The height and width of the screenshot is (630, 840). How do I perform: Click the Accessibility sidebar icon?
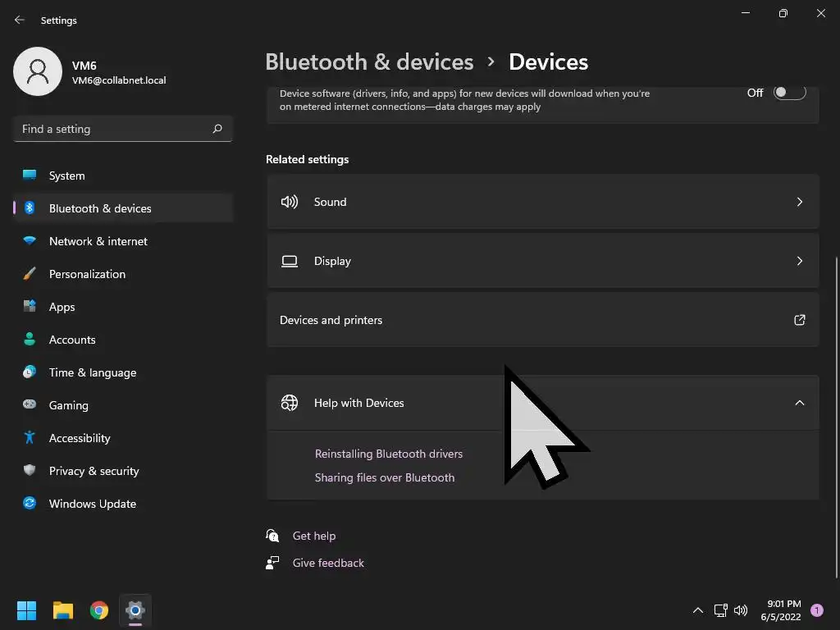(30, 438)
